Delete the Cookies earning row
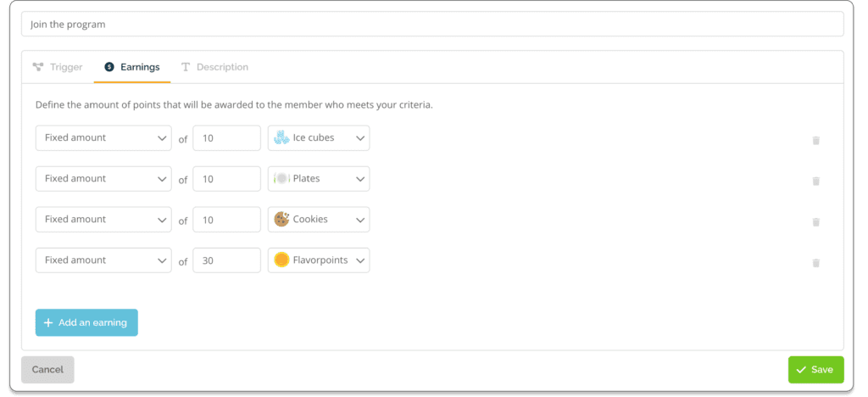868x397 pixels. coord(815,222)
